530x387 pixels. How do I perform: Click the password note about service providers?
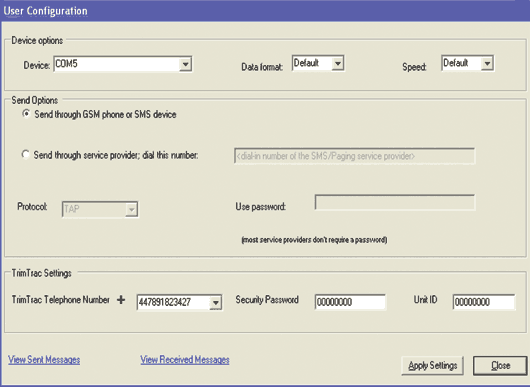tap(314, 240)
